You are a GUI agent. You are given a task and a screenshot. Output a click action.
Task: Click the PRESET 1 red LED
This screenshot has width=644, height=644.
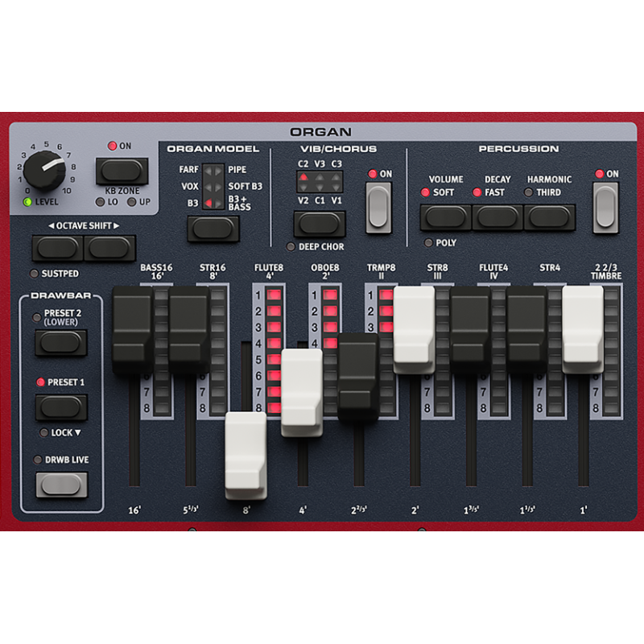click(40, 382)
